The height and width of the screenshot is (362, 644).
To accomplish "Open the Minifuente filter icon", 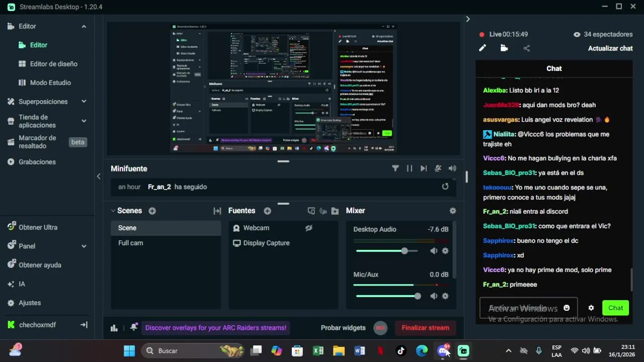I will (x=395, y=168).
